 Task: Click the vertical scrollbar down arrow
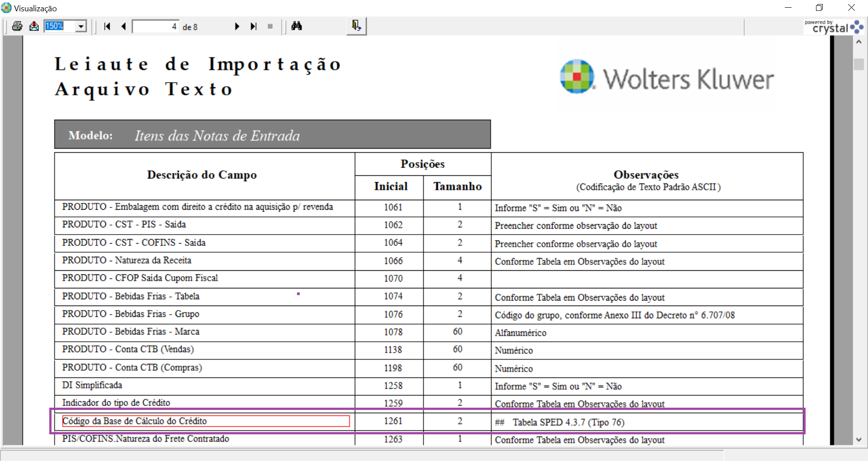pos(859,439)
